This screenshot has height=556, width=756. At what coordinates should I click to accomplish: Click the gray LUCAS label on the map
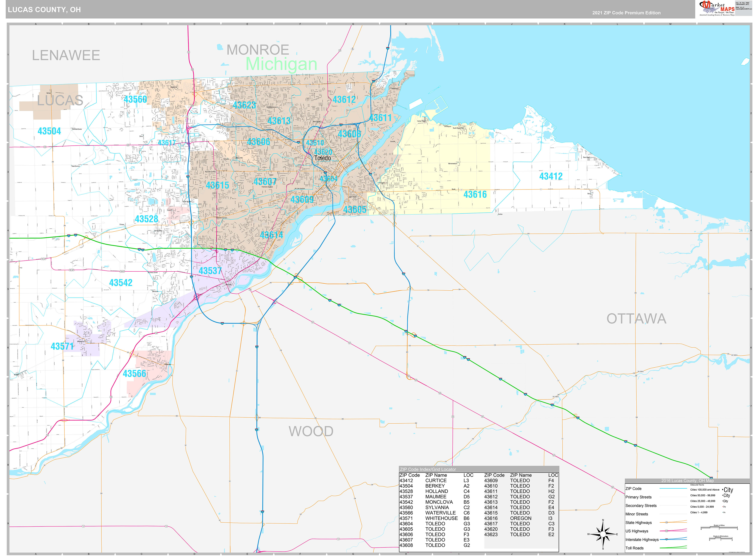60,100
